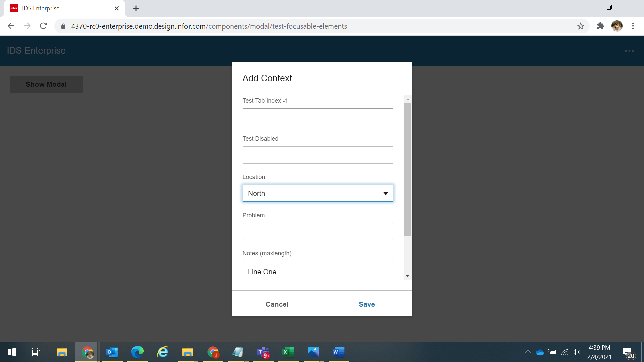This screenshot has width=644, height=362.
Task: Open the Chrome extensions puzzle icon
Action: pyautogui.click(x=600, y=26)
